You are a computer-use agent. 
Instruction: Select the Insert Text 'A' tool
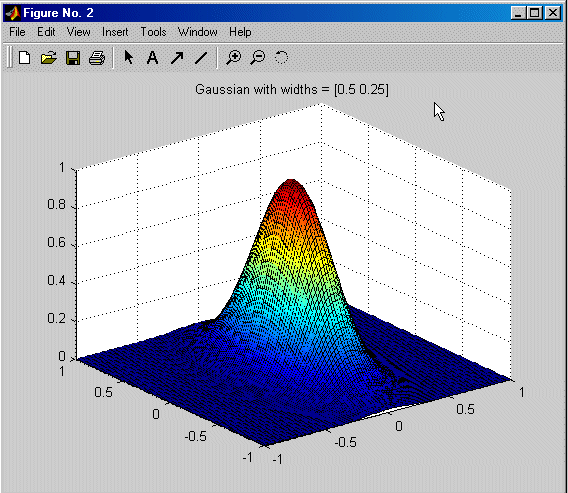(153, 57)
